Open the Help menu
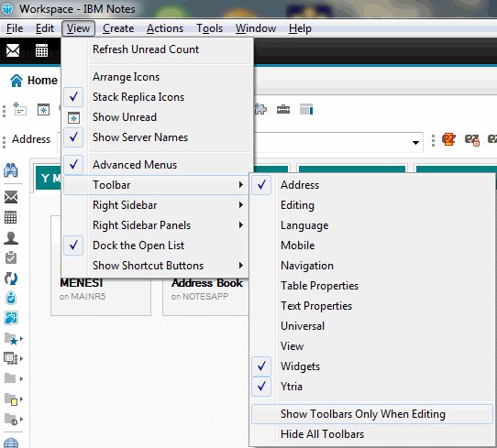 (x=300, y=28)
